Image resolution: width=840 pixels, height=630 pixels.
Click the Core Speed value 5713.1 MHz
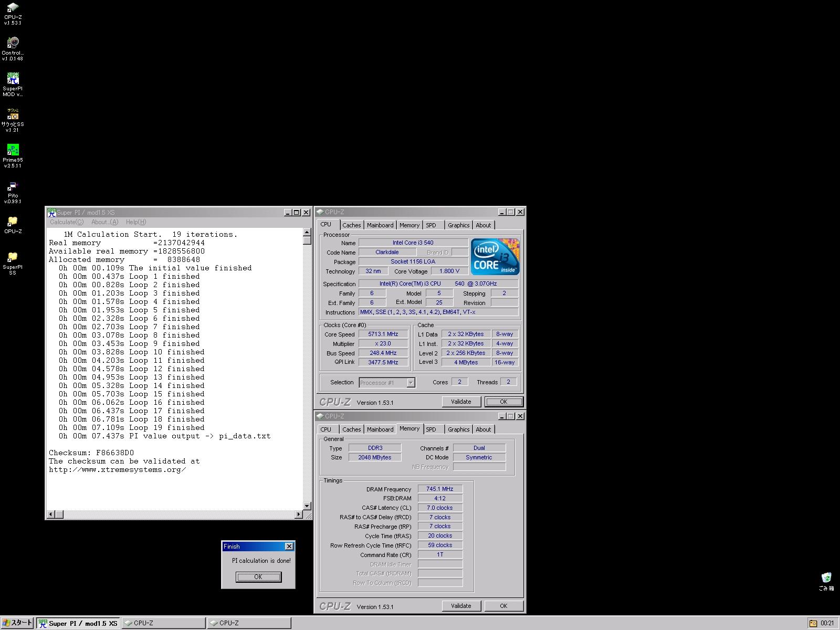click(383, 334)
